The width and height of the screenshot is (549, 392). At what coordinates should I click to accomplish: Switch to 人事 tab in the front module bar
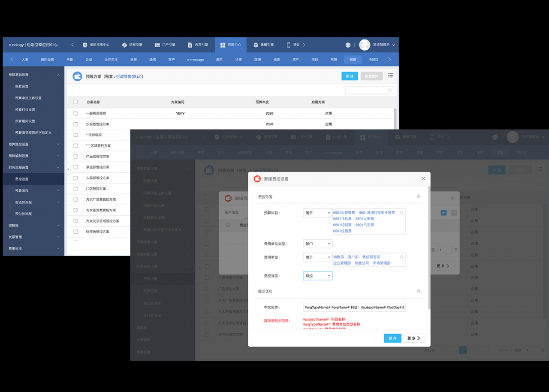[25, 60]
